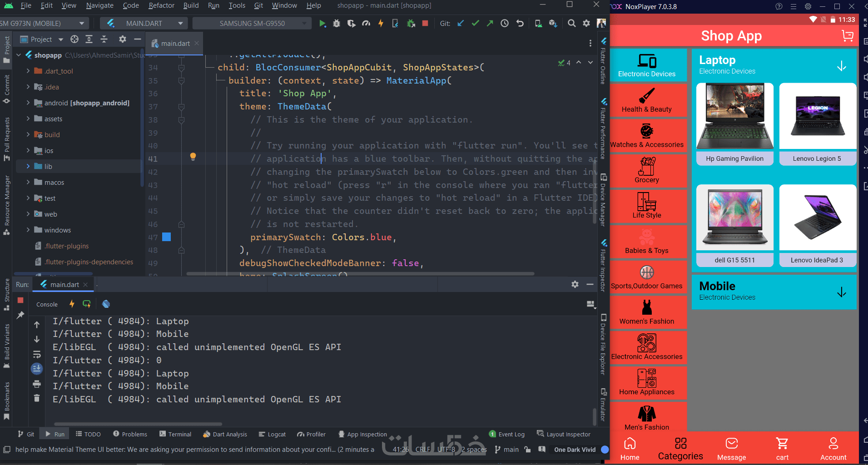Image resolution: width=868 pixels, height=465 pixels.
Task: Show Git history clock icon
Action: (505, 23)
